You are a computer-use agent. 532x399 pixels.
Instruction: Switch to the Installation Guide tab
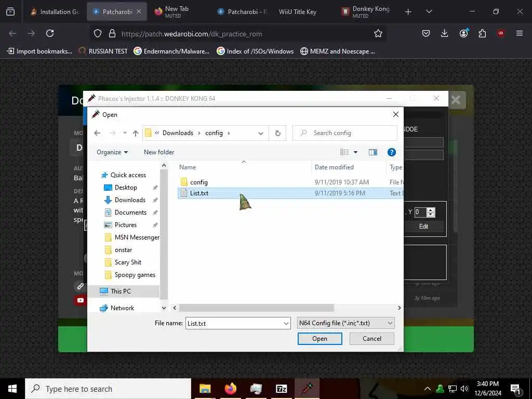(55, 11)
